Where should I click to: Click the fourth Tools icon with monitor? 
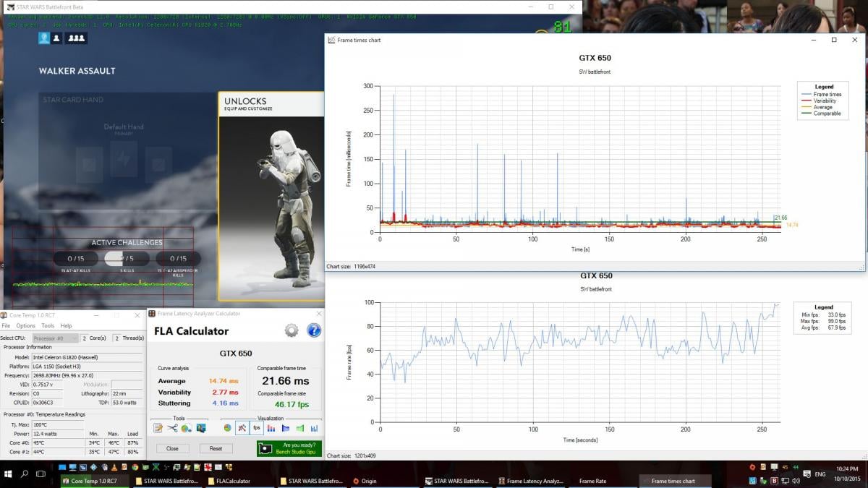[x=201, y=428]
